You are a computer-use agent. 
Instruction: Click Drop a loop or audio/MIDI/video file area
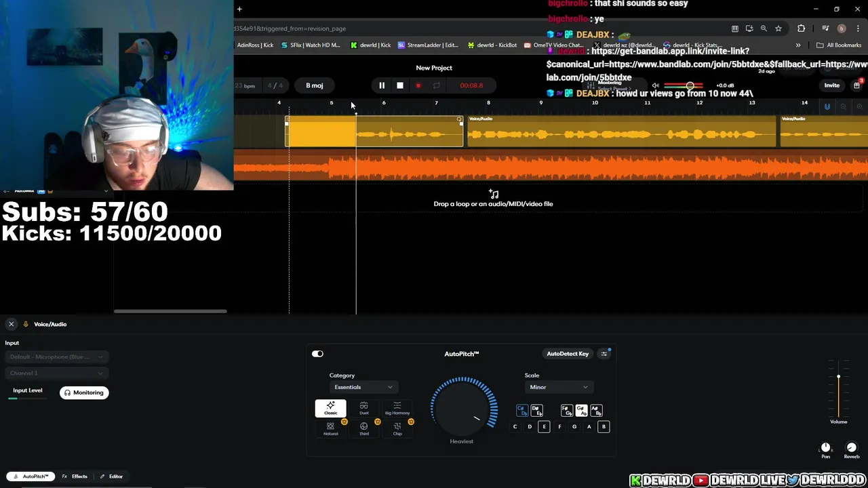493,199
